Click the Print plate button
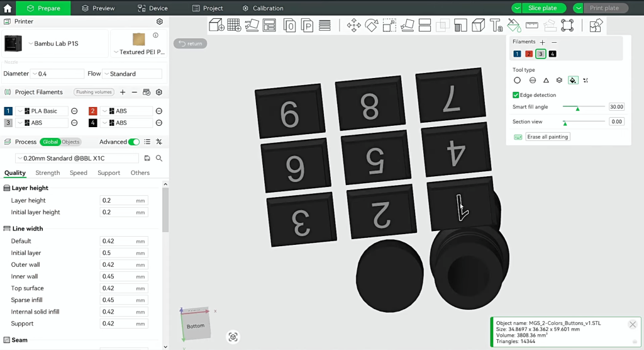 pos(604,8)
